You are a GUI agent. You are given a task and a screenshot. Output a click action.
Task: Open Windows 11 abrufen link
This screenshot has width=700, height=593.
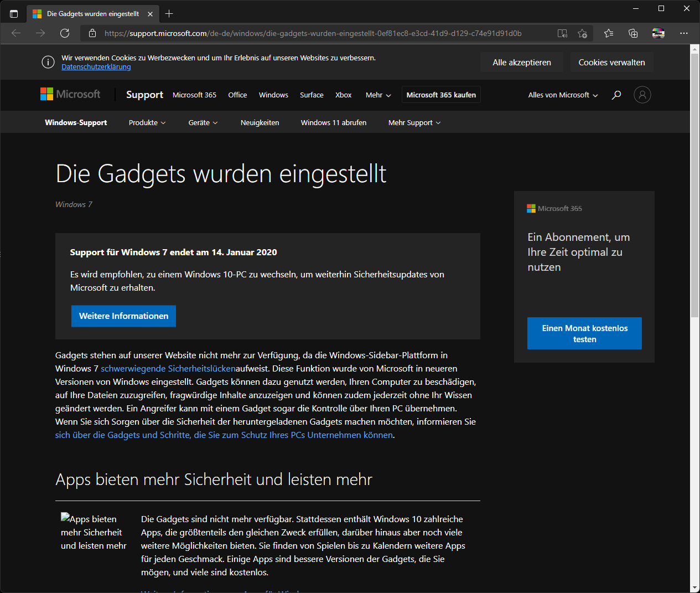[x=334, y=123]
